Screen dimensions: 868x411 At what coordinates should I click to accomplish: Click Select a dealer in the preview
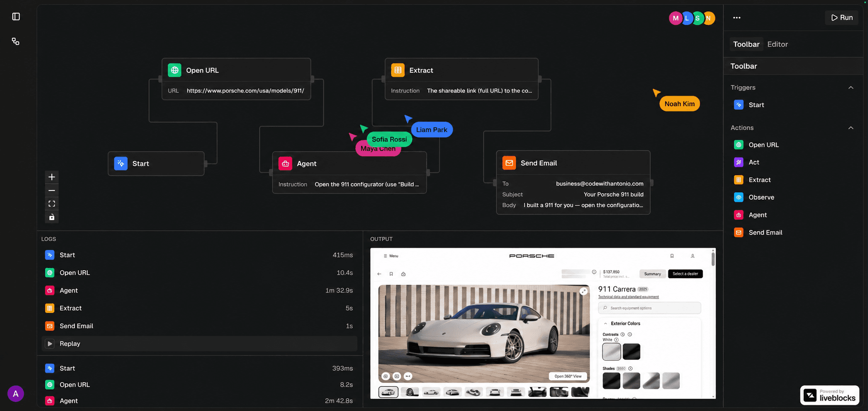point(685,274)
